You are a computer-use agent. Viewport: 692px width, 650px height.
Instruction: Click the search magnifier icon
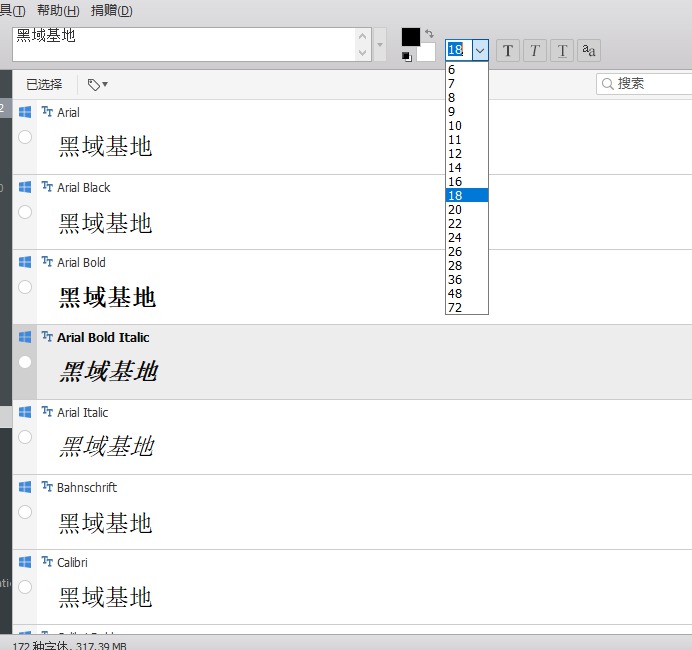point(608,84)
